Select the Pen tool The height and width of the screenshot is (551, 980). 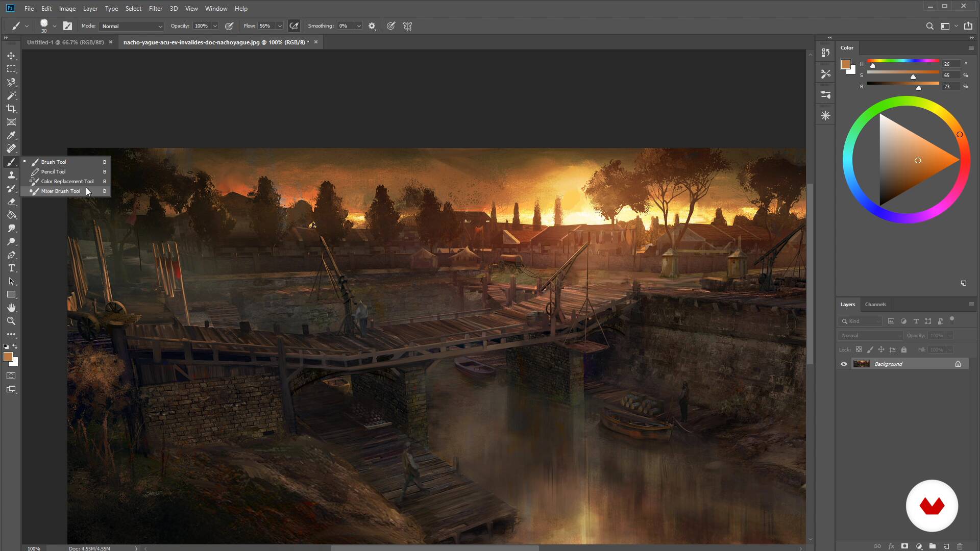[11, 255]
